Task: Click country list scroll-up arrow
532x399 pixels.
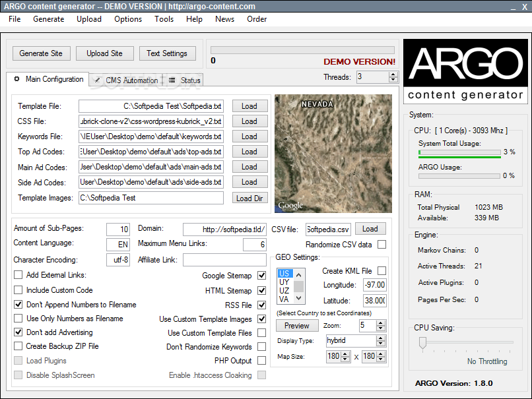Action: click(x=298, y=274)
